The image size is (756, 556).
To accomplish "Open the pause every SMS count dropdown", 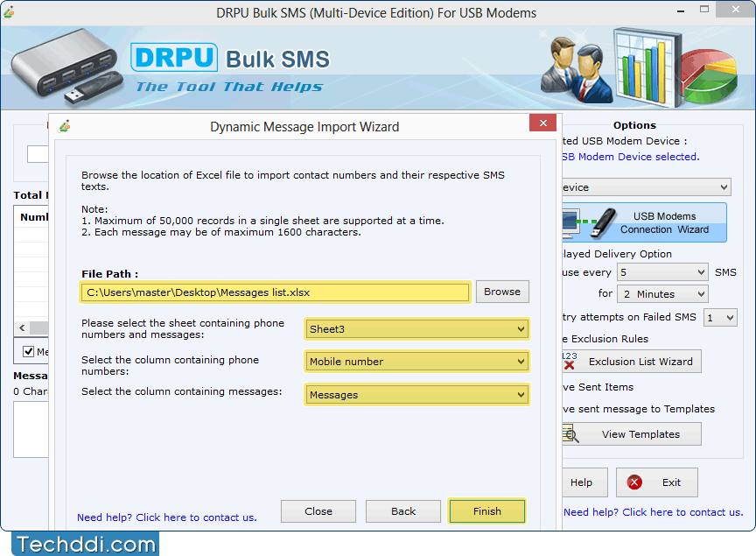I will pos(662,272).
